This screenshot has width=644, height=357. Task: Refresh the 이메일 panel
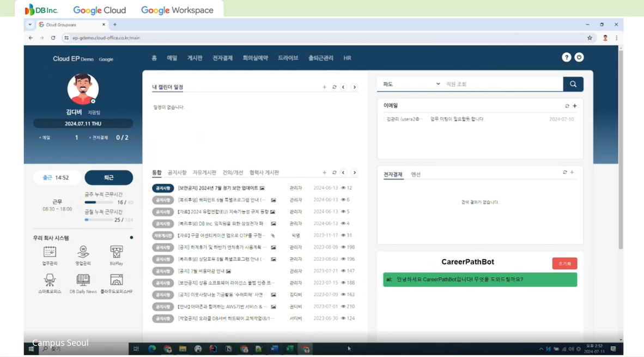(x=567, y=106)
